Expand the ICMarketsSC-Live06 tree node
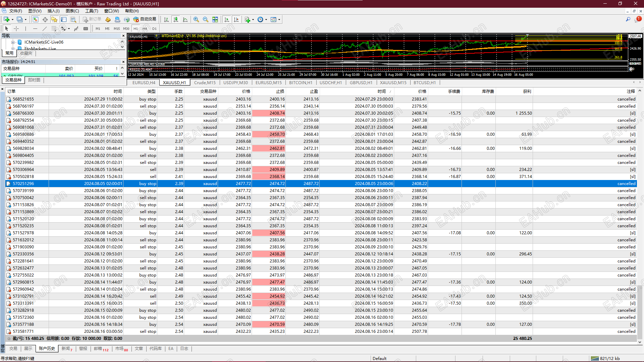The image size is (644, 362). pyautogui.click(x=13, y=42)
